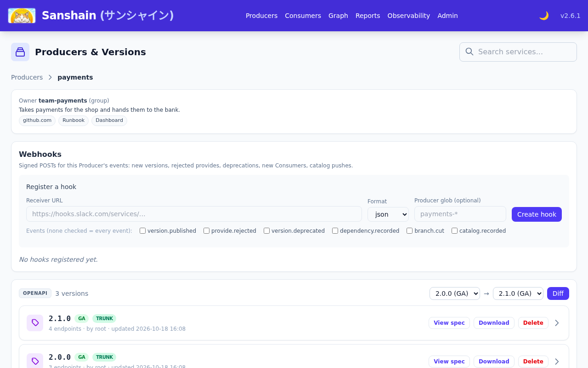Click the Producers breadcrumb link
588x368 pixels.
coord(27,77)
